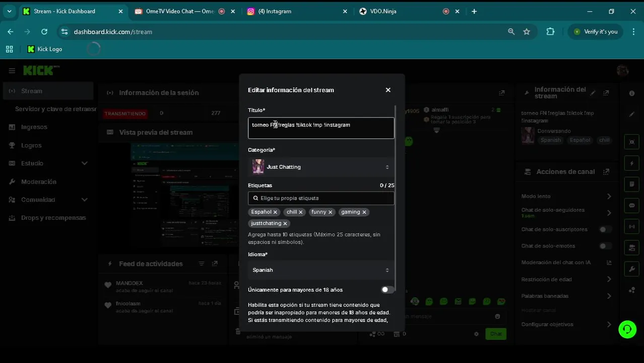
Task: Remove the funny tag
Action: [x=331, y=212]
